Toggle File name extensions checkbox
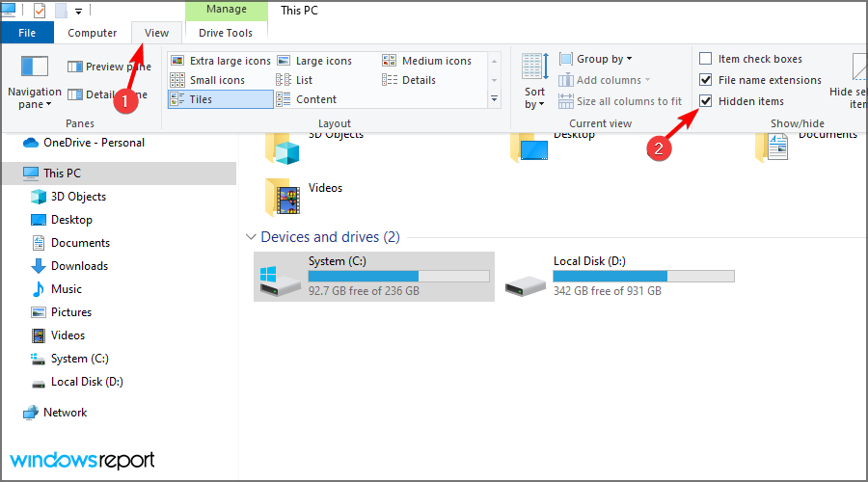Viewport: 868px width, 482px height. 706,80
